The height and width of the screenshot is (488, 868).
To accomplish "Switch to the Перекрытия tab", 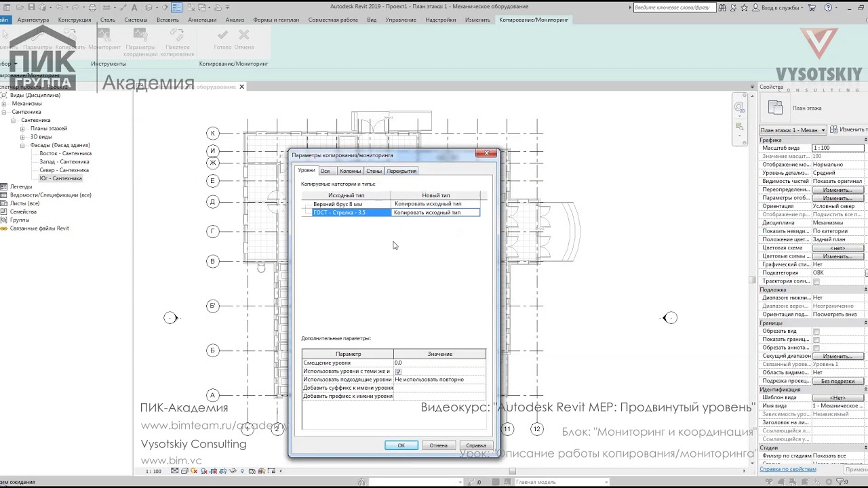I will point(401,171).
